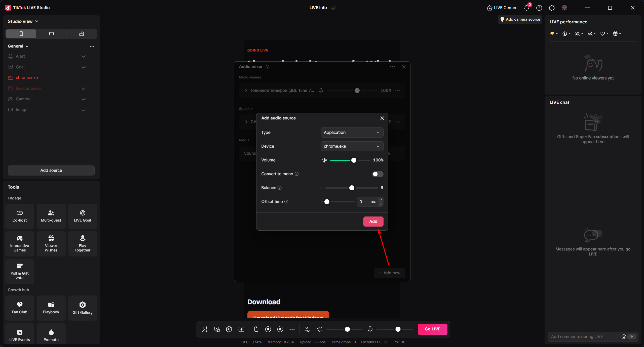Open the settings gear icon
This screenshot has height=347, width=644.
click(x=552, y=8)
